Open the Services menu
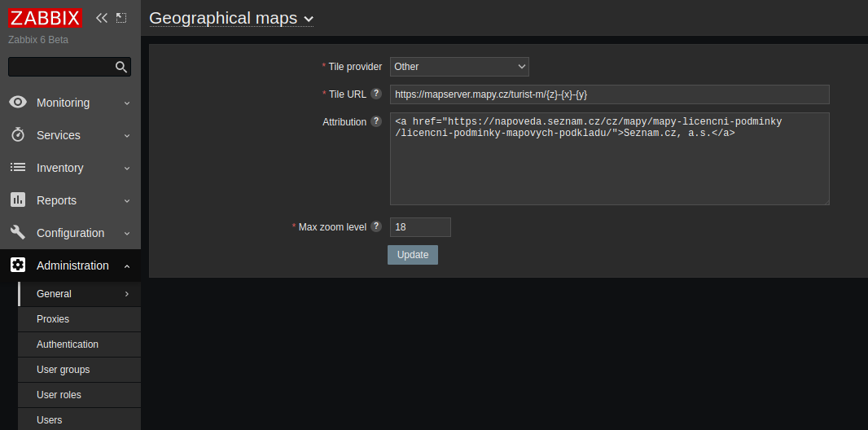The image size is (868, 430). tap(70, 135)
